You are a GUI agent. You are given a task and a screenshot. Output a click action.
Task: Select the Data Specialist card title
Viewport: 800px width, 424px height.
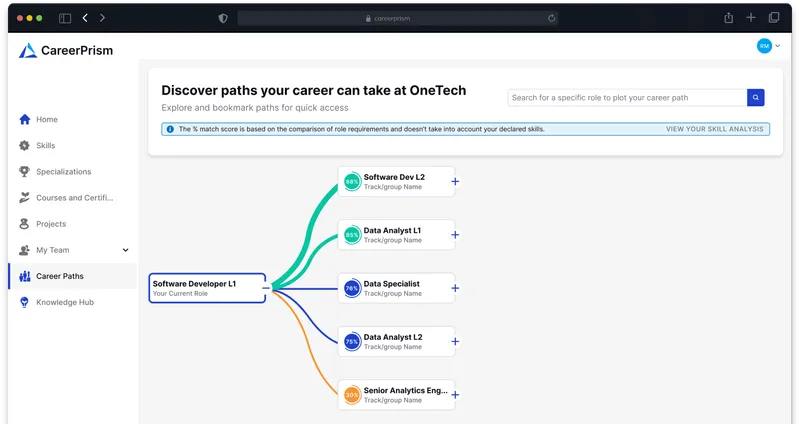click(x=391, y=284)
